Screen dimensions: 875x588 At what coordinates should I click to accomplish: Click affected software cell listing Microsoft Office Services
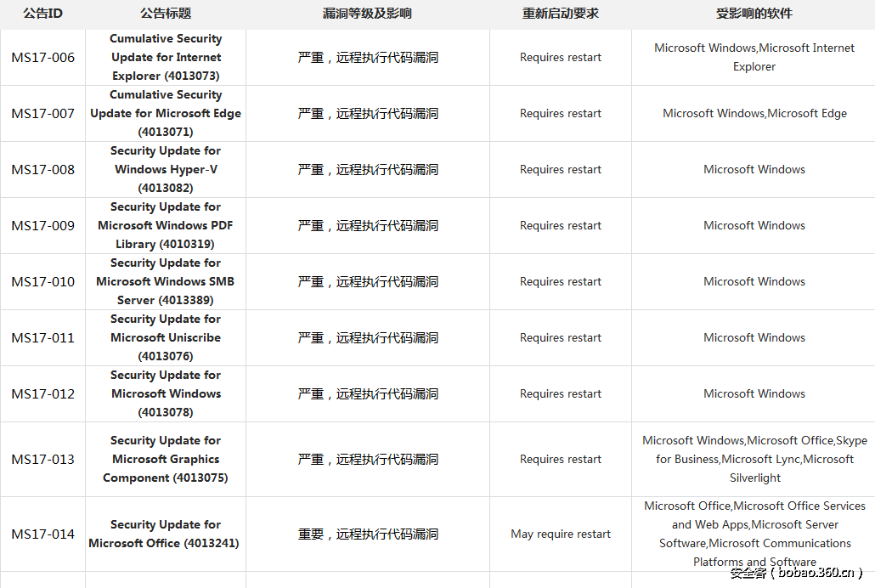[x=754, y=534]
